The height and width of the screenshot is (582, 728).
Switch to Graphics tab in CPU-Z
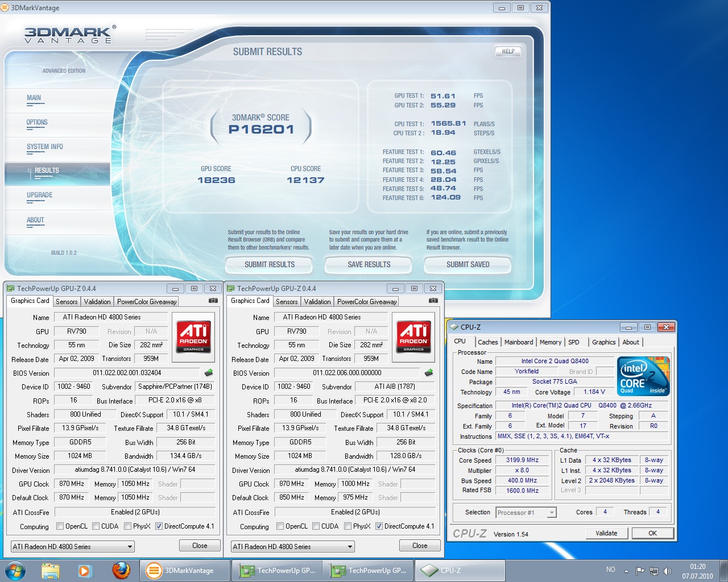point(604,342)
